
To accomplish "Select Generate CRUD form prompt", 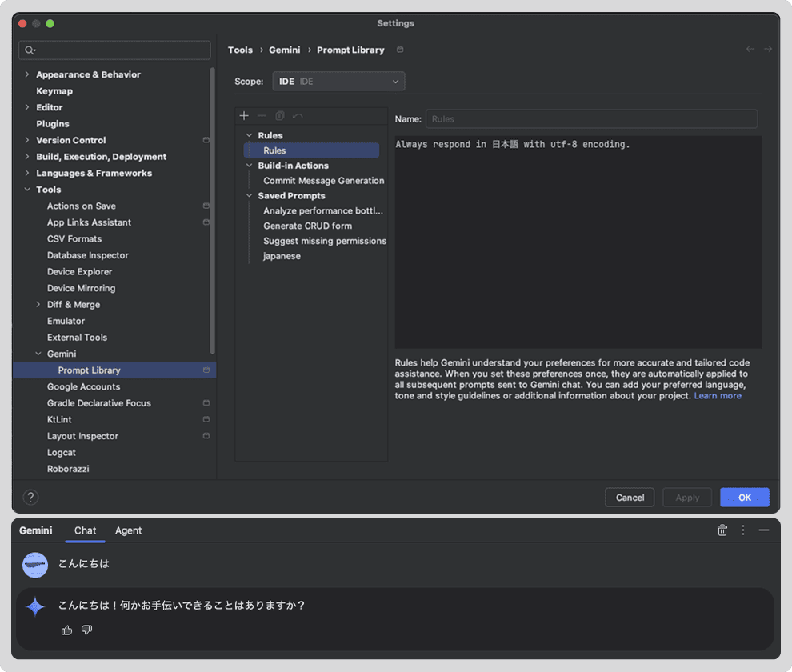I will (x=308, y=226).
